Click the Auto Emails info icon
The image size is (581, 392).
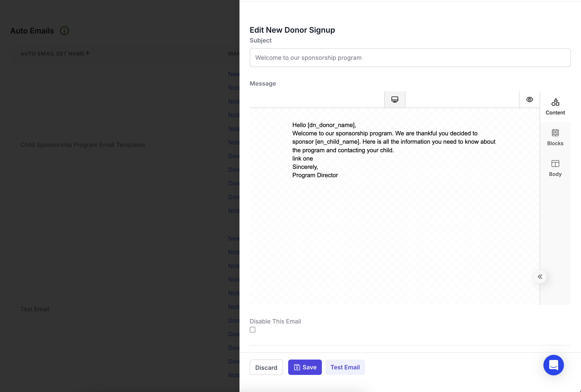pyautogui.click(x=64, y=31)
